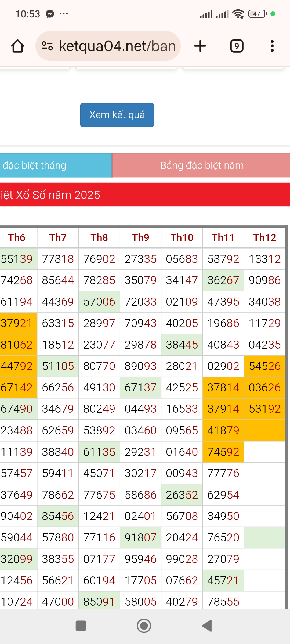Viewport: 290px width, 644px height.
Task: Tap Android back triangle button
Action: [207, 626]
